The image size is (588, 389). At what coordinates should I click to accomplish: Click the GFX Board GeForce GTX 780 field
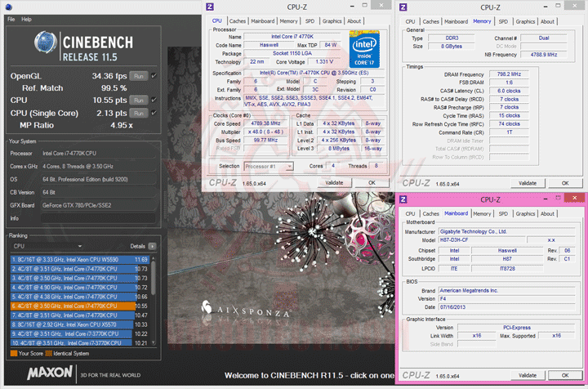(x=98, y=205)
